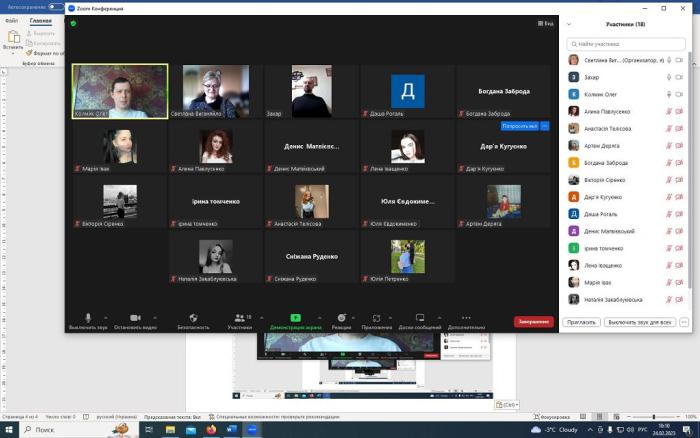The height and width of the screenshot is (438, 700).
Task: Click the Invite button in participants panel
Action: point(582,322)
